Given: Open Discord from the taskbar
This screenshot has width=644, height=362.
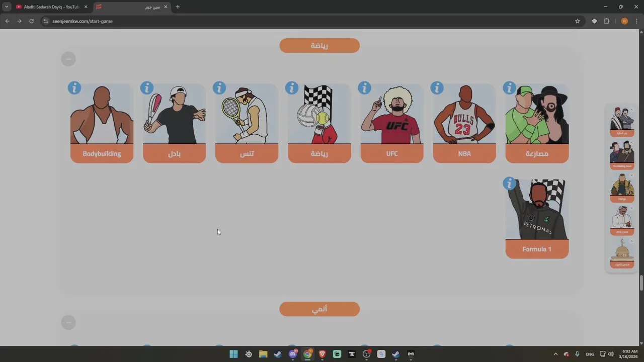Looking at the screenshot, I should [293, 354].
